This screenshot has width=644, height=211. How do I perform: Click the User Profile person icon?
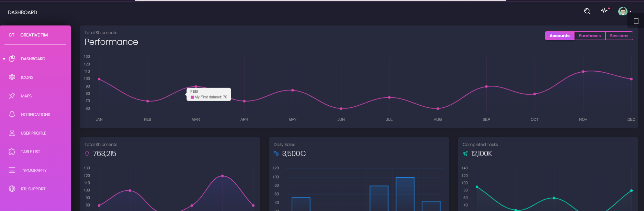pyautogui.click(x=12, y=133)
